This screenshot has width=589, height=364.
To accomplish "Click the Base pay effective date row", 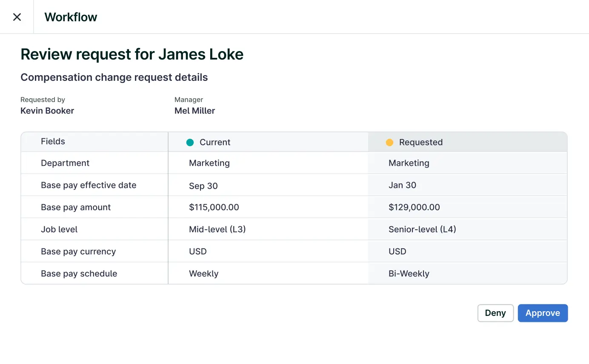I will pos(89,185).
